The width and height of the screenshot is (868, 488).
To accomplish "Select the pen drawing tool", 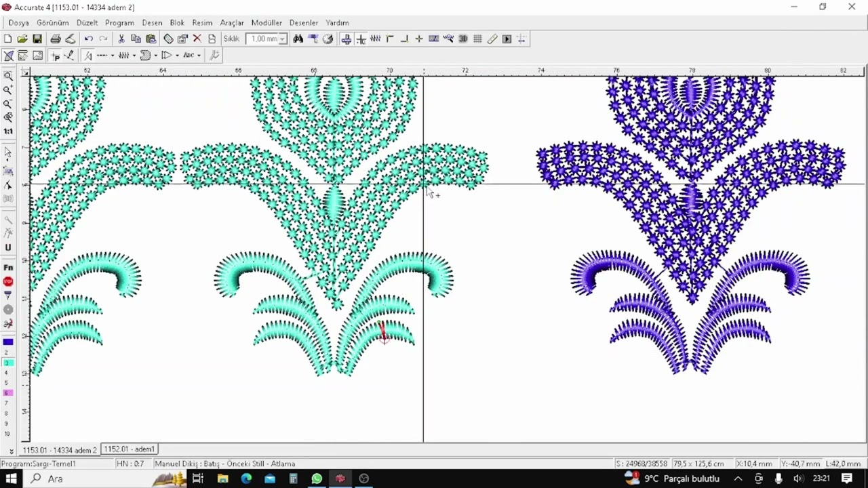I will pos(69,56).
